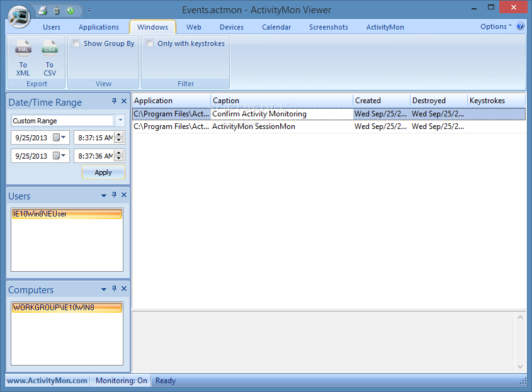Decrease the start time 8:37:15 AM spinner

click(119, 140)
